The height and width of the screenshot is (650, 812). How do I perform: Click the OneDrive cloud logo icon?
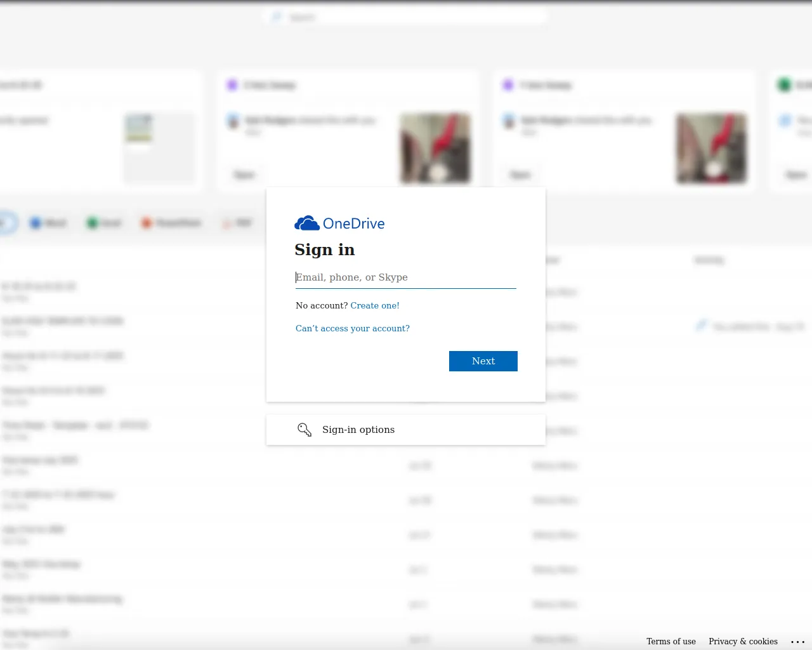click(307, 223)
